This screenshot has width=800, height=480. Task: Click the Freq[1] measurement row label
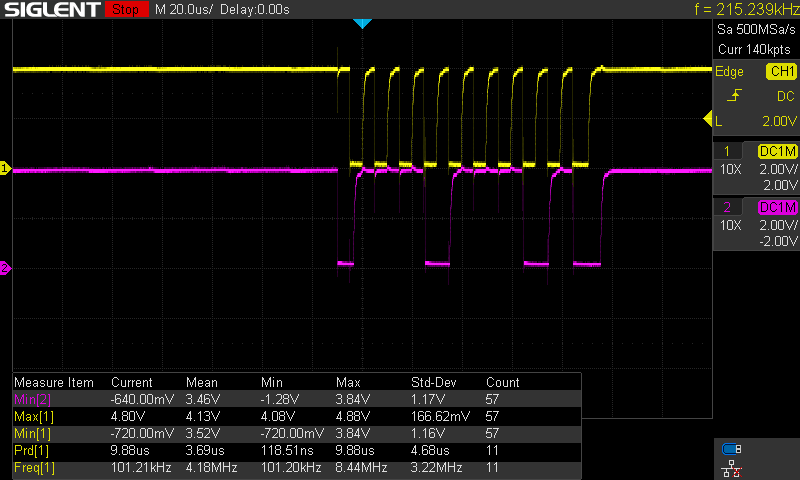coord(34,468)
